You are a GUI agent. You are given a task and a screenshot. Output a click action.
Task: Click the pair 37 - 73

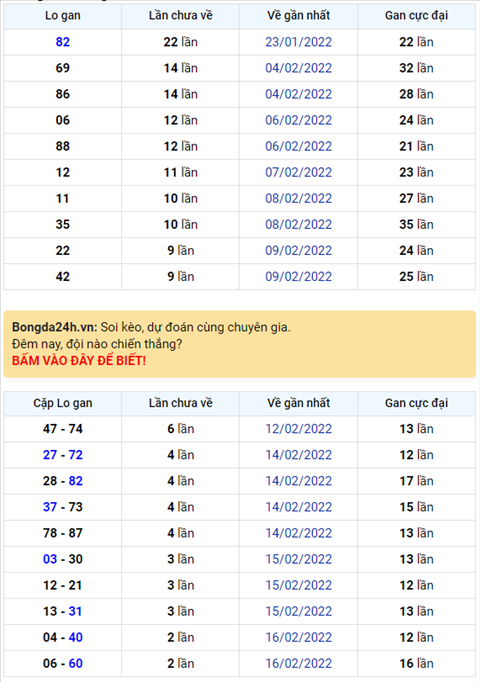(x=63, y=507)
